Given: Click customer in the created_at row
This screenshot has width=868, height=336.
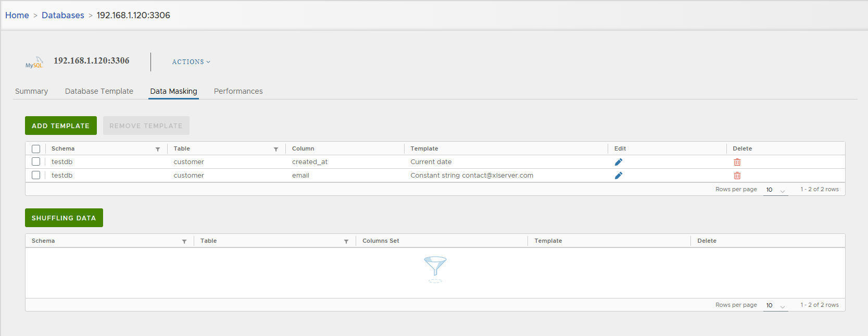Looking at the screenshot, I should pyautogui.click(x=189, y=162).
